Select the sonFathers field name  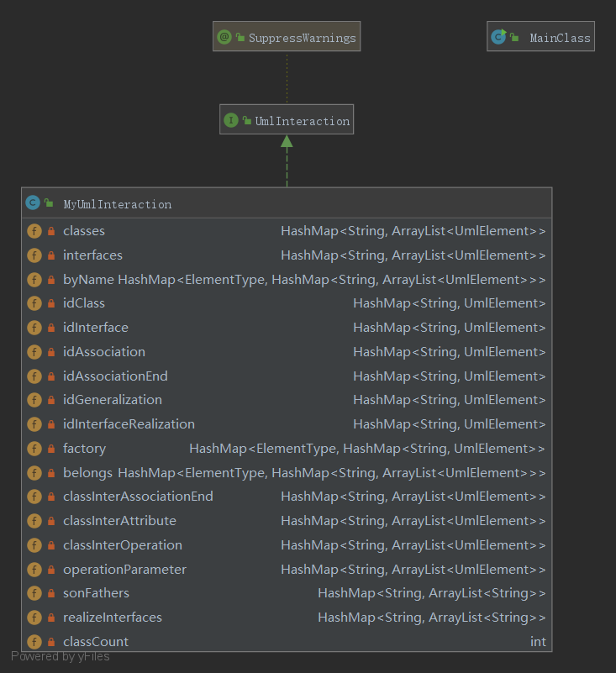pyautogui.click(x=96, y=593)
